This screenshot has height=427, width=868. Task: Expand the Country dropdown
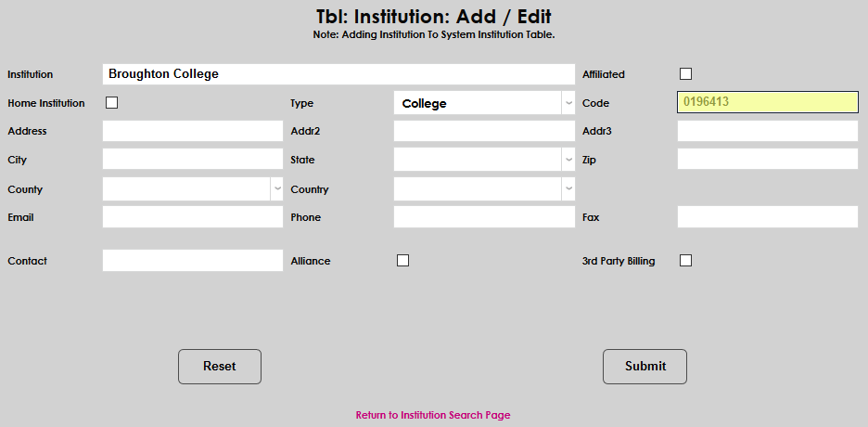click(484, 189)
